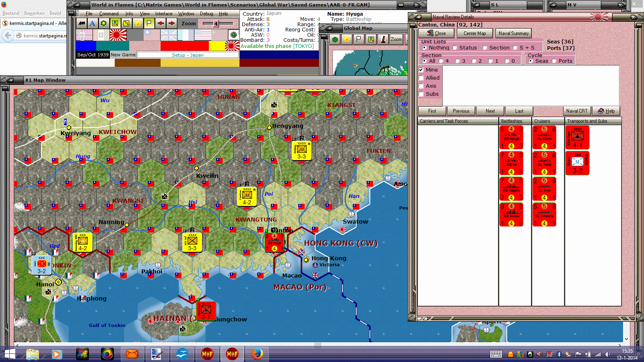
Task: Select the Seoul 3-2 militia unit counter
Action: [578, 163]
